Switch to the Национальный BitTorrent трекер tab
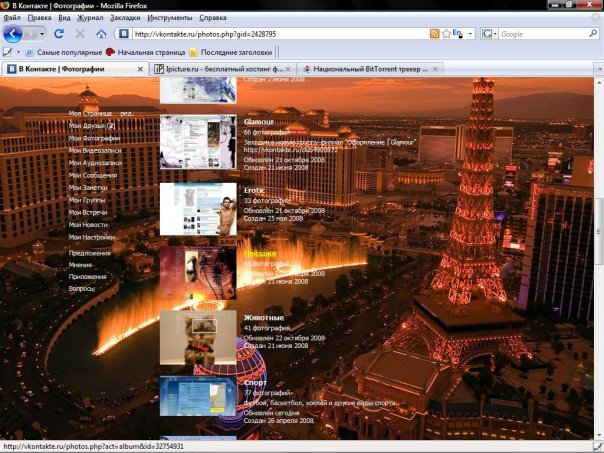 tap(370, 69)
